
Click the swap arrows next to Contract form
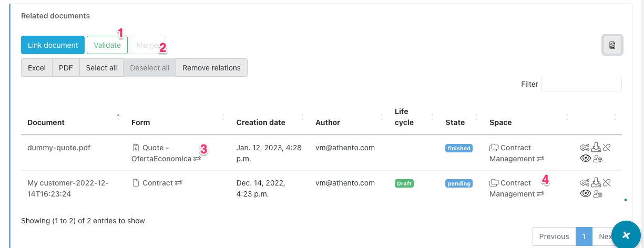179,183
